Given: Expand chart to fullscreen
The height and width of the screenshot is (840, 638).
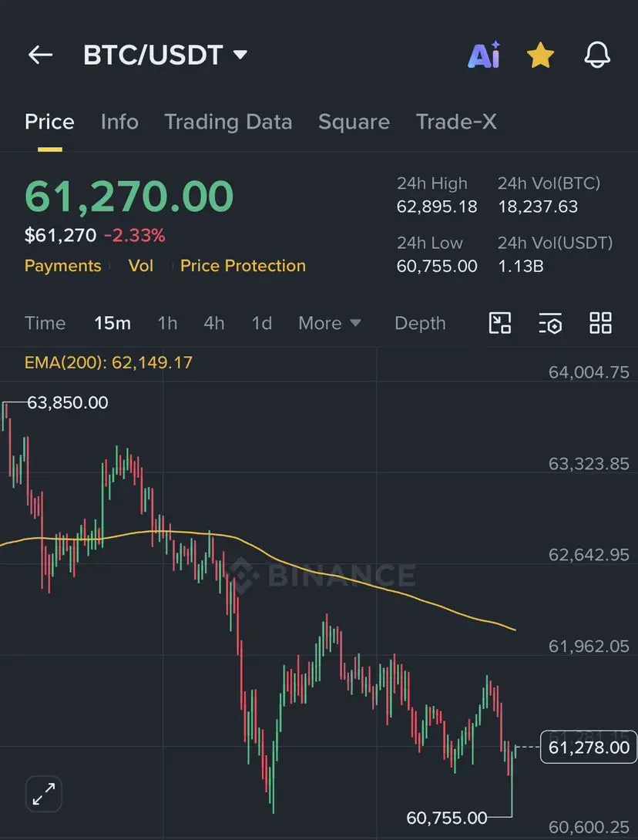Looking at the screenshot, I should (x=44, y=794).
